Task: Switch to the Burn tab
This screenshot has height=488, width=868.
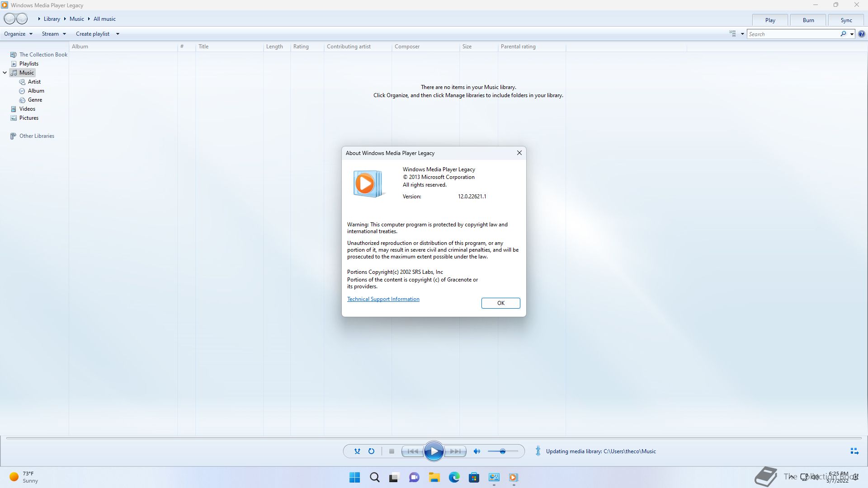Action: pos(808,20)
